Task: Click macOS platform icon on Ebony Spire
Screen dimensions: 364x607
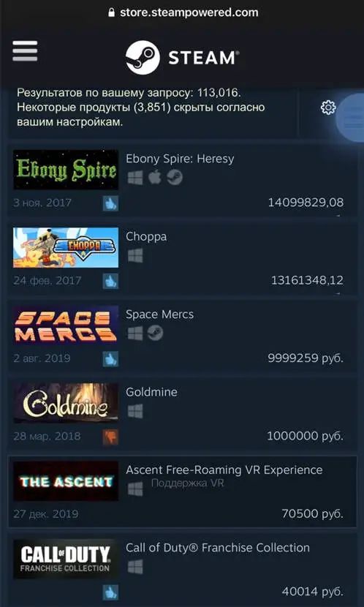Action: [155, 178]
